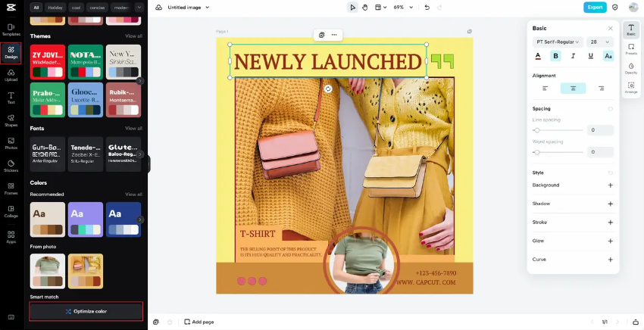
Task: Open the Upload sidebar panel
Action: tap(11, 76)
